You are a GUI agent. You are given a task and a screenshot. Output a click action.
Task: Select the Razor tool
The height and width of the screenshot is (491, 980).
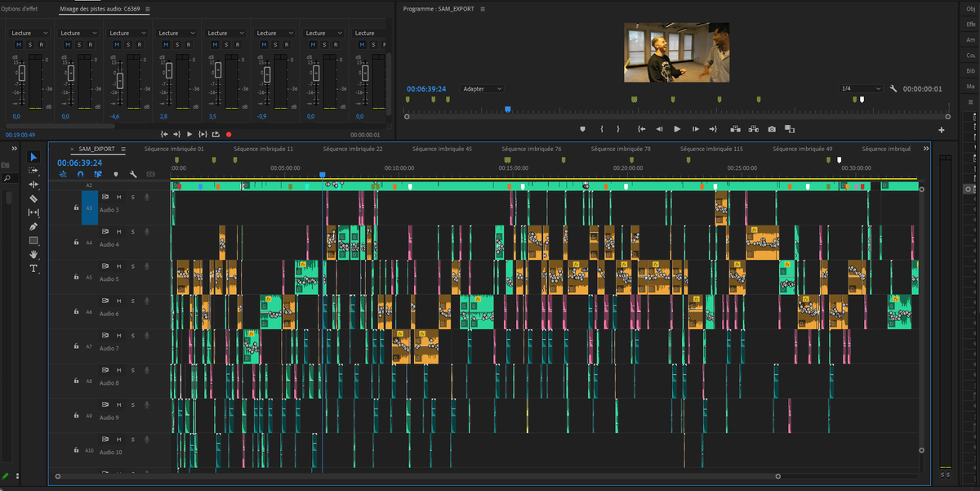[x=33, y=199]
